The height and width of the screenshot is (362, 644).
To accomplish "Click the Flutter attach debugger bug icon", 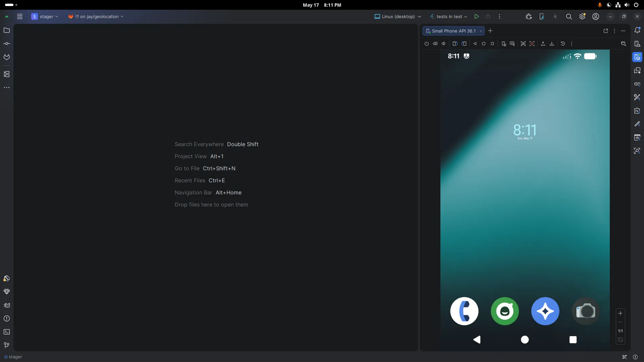I will click(529, 16).
